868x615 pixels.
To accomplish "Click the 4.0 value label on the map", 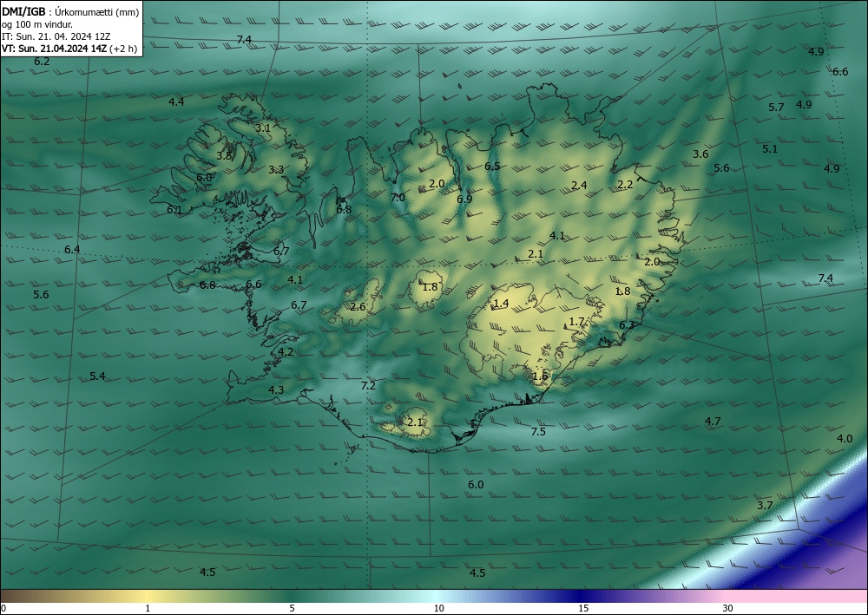I will pyautogui.click(x=845, y=439).
